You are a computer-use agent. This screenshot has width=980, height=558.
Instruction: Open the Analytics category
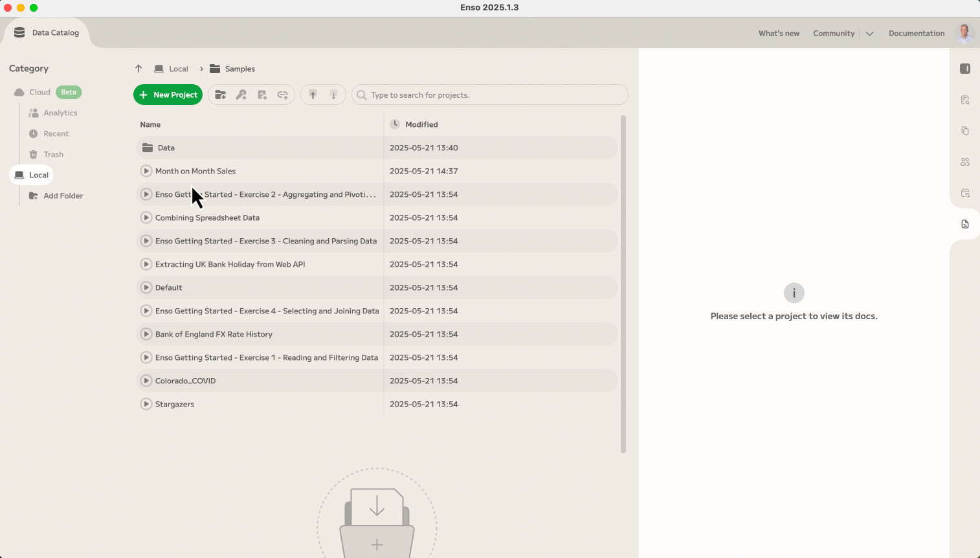click(53, 113)
